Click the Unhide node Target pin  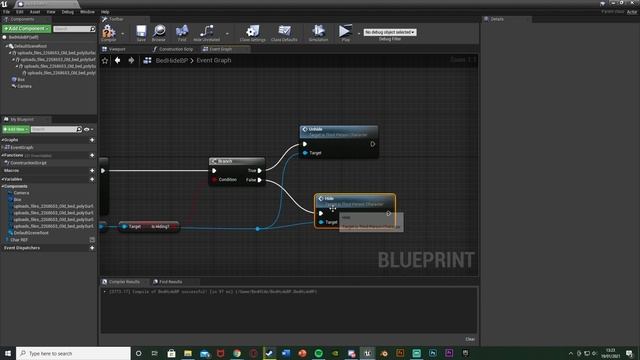pyautogui.click(x=305, y=153)
